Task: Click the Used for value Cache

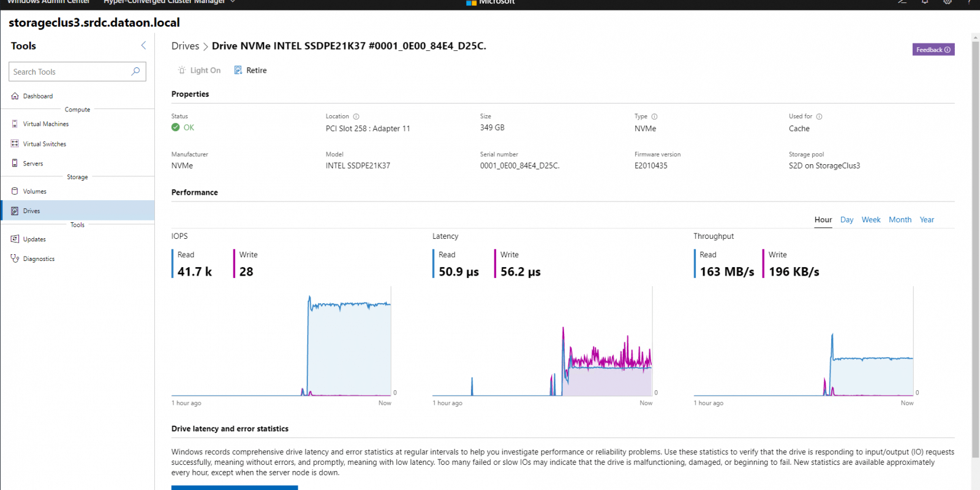Action: click(x=799, y=129)
